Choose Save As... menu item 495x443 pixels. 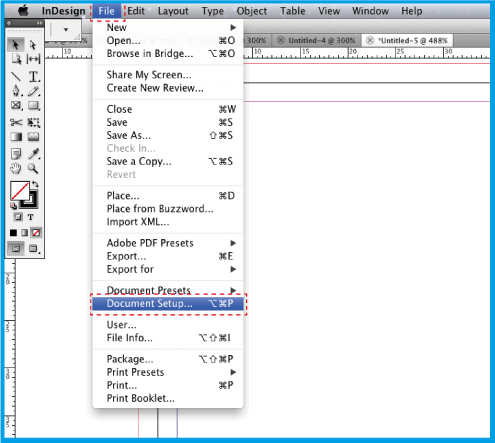[168, 135]
